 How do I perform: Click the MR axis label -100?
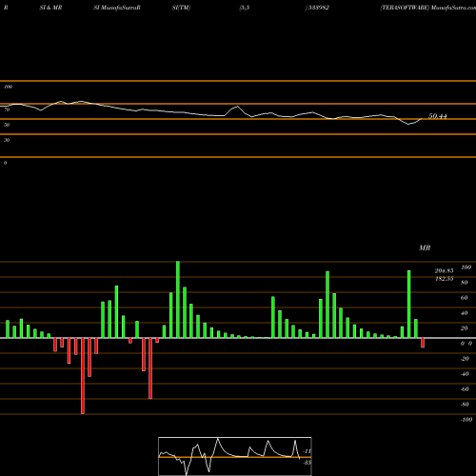tap(466, 420)
